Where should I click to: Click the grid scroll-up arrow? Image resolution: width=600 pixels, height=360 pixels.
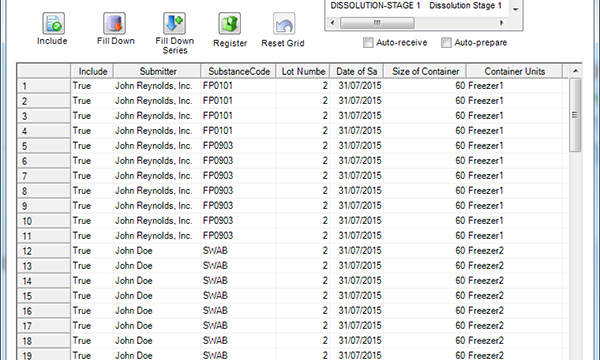[575, 71]
